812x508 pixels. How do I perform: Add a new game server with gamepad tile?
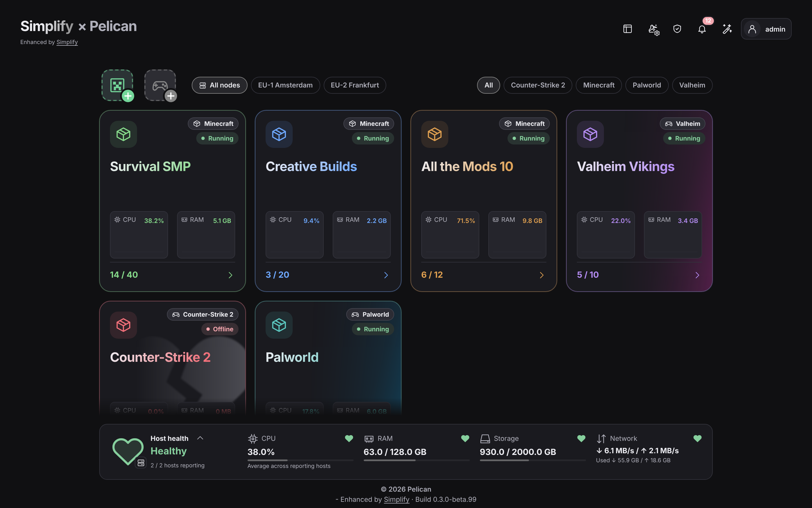click(x=160, y=85)
